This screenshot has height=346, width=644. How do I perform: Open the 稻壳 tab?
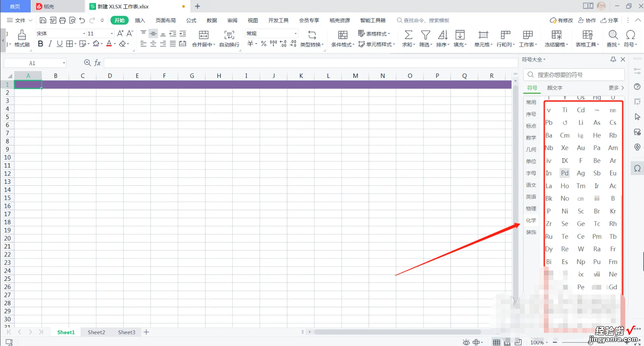coord(58,6)
